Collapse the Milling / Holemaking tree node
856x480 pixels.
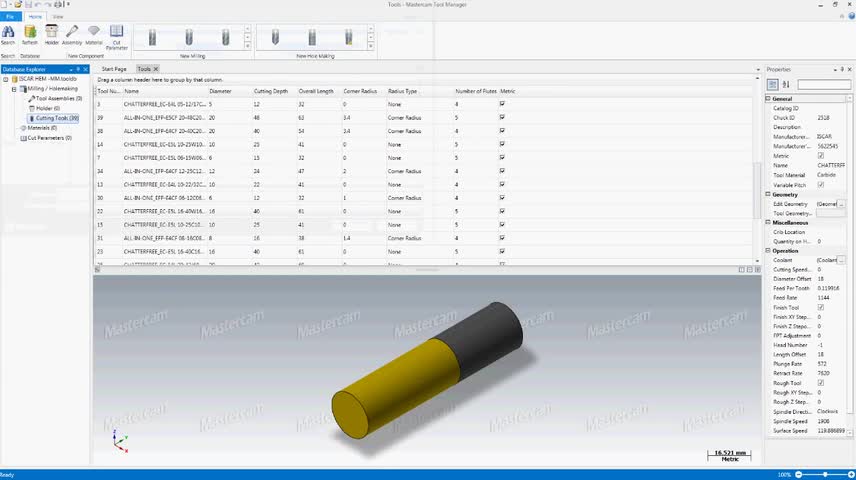[14, 89]
